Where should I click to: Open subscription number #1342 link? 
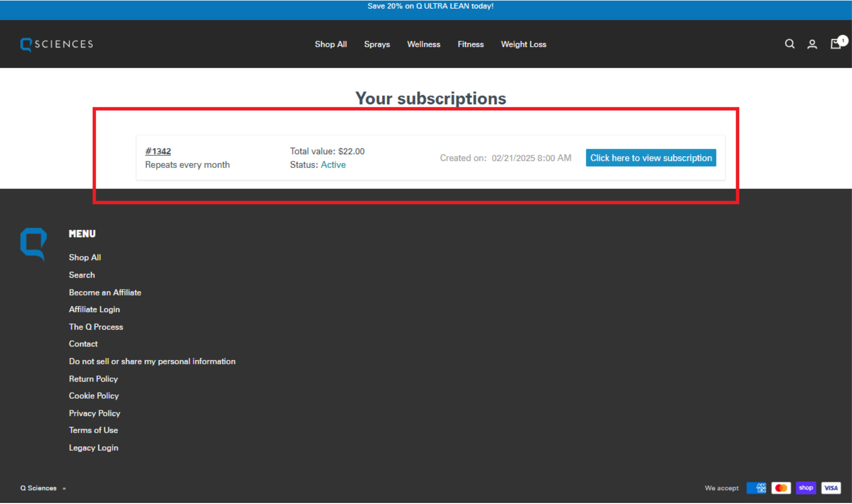pyautogui.click(x=158, y=151)
